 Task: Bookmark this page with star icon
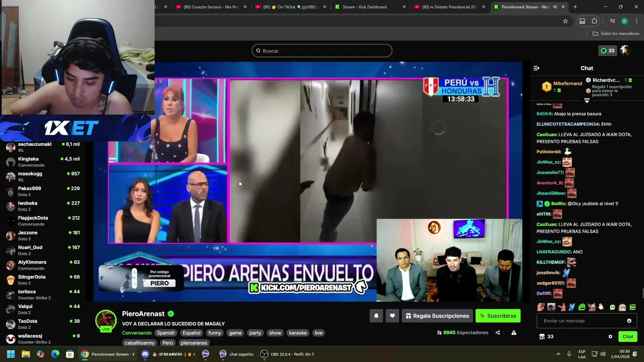566,21
